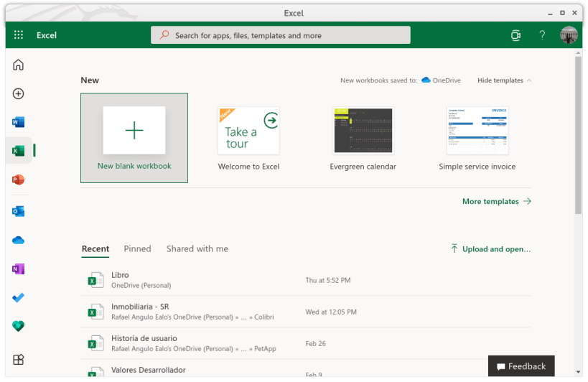This screenshot has height=382, width=588.
Task: Click the scrollbar down arrow
Action: pos(578,372)
